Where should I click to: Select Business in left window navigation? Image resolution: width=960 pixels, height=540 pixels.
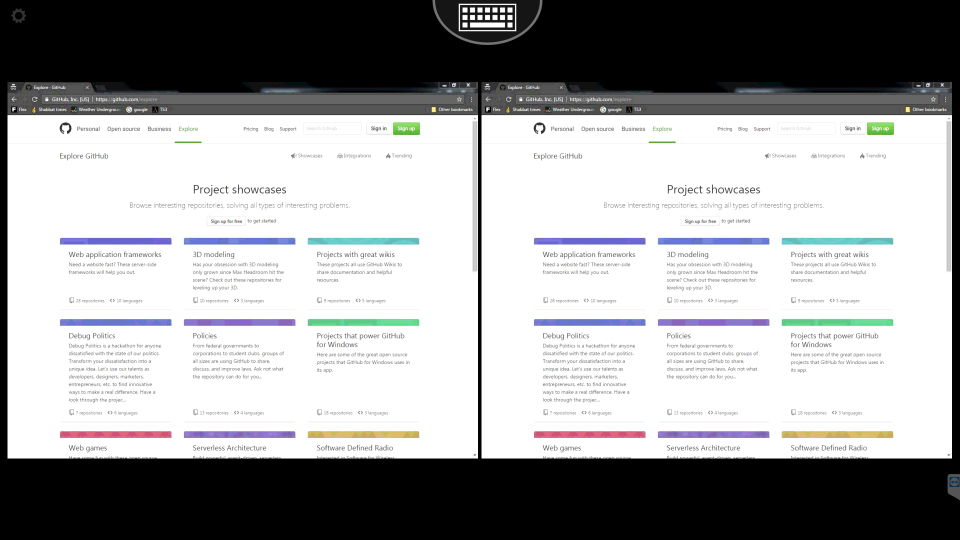159,129
